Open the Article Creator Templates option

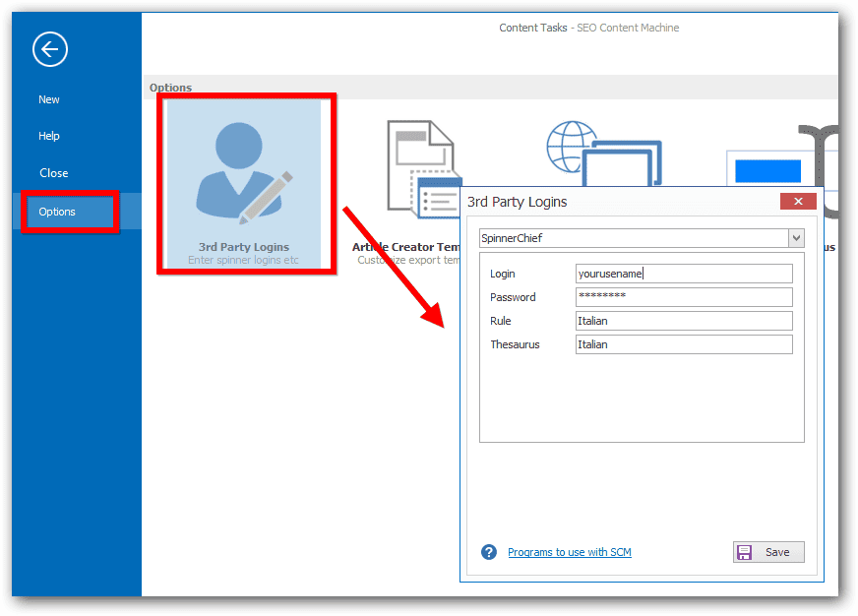click(406, 192)
